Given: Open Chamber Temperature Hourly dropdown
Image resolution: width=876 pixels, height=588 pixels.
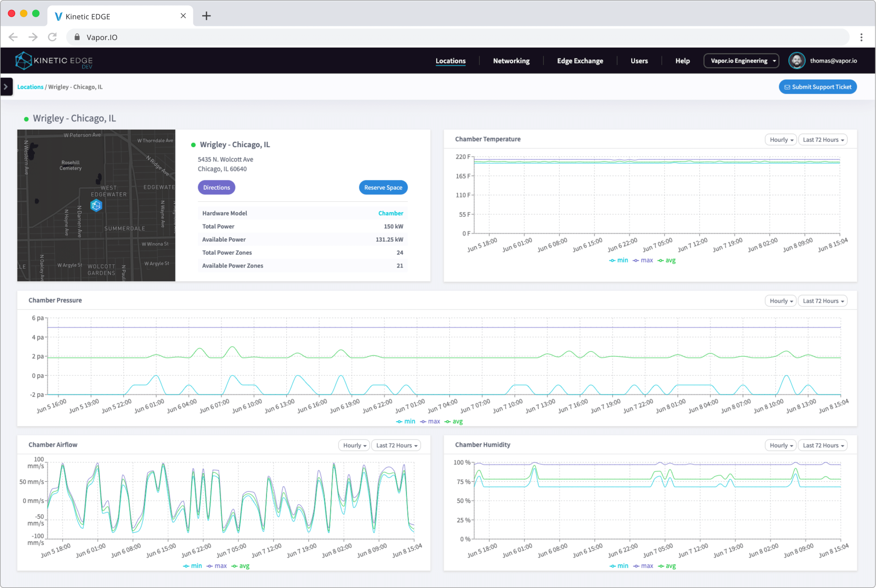Looking at the screenshot, I should [781, 140].
